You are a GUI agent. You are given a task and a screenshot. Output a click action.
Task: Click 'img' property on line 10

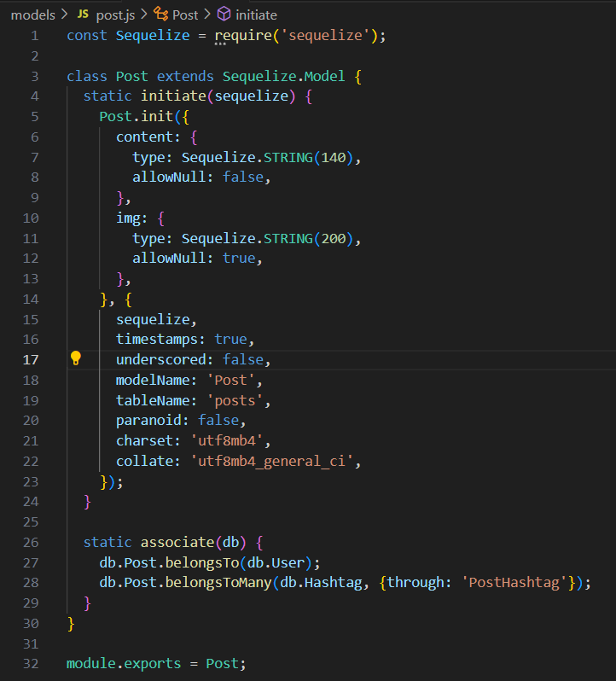129,218
